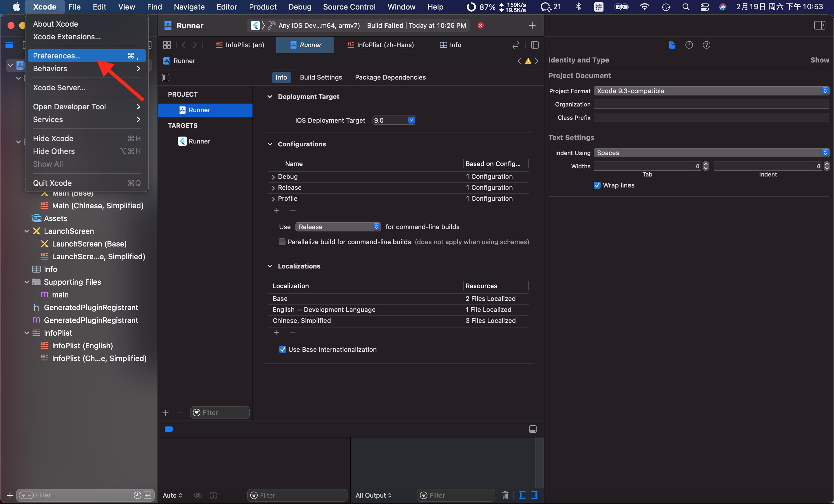Click the yellow warning triangle icon
This screenshot has width=834, height=504.
(x=528, y=61)
